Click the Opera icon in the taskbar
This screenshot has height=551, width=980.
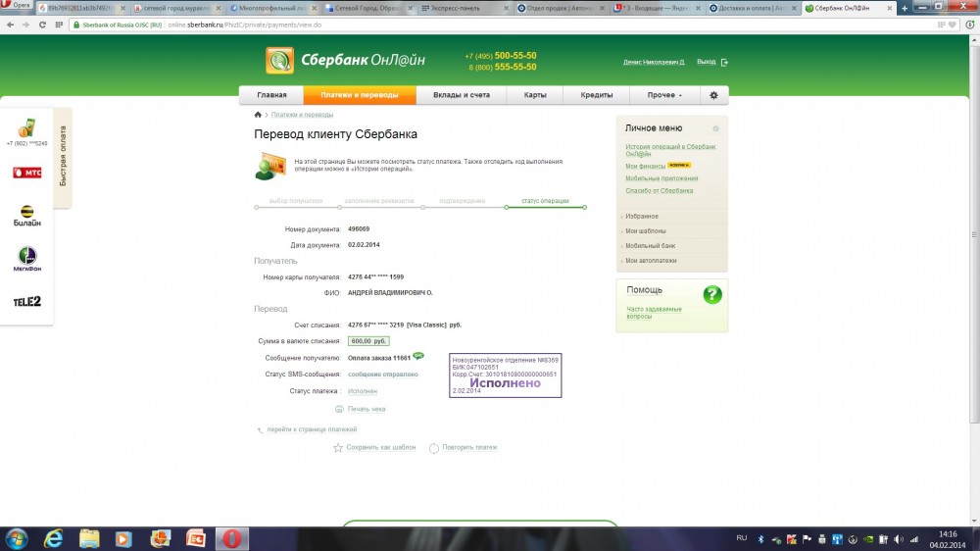click(x=232, y=538)
